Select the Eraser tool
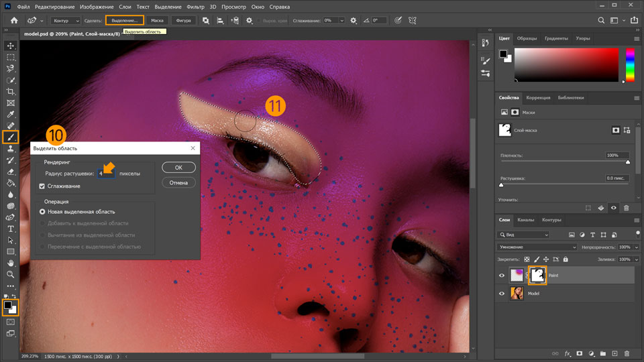Viewport: 644px width, 362px height. (x=11, y=172)
